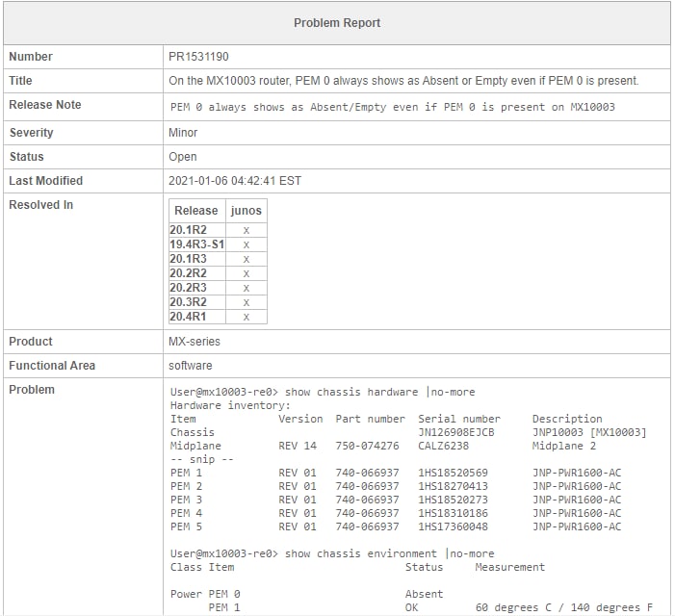Viewport: 675px width, 616px height.
Task: Select PEM 5 serial 1HS17360048
Action: (x=453, y=526)
